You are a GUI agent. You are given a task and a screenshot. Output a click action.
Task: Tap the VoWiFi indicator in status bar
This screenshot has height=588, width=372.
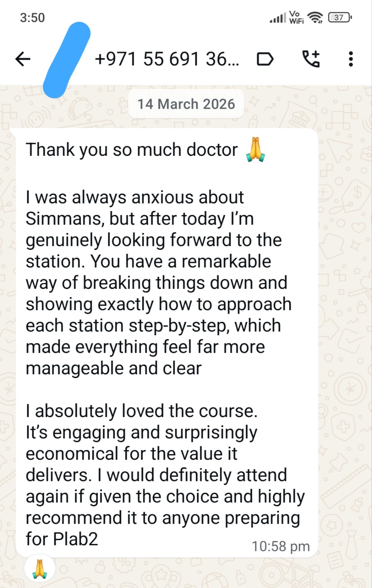tap(296, 17)
